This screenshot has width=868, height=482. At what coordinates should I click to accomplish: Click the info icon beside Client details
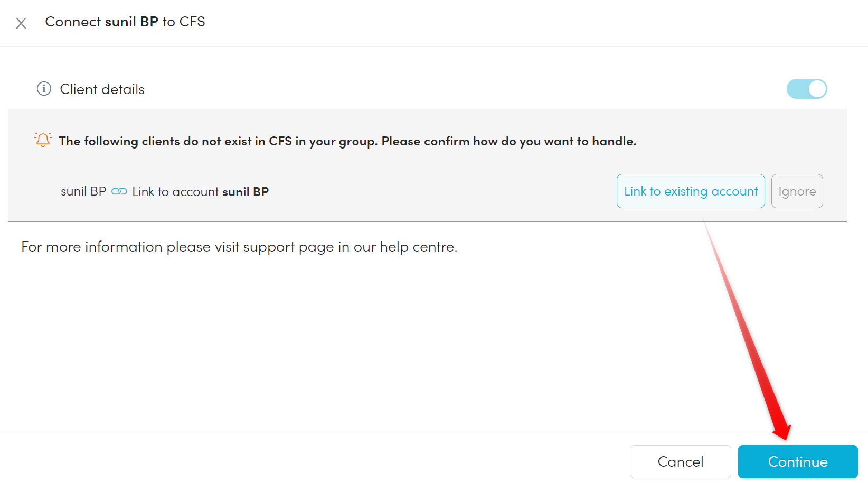pos(44,89)
